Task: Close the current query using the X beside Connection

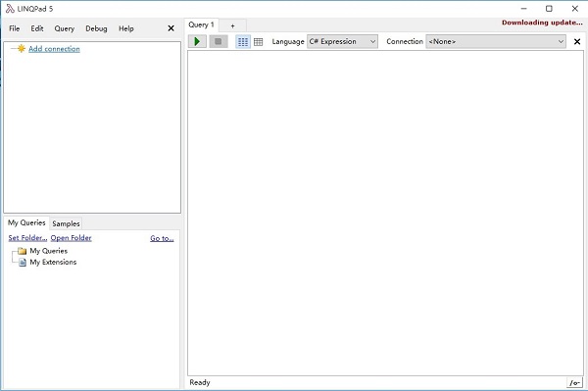Action: (x=577, y=41)
